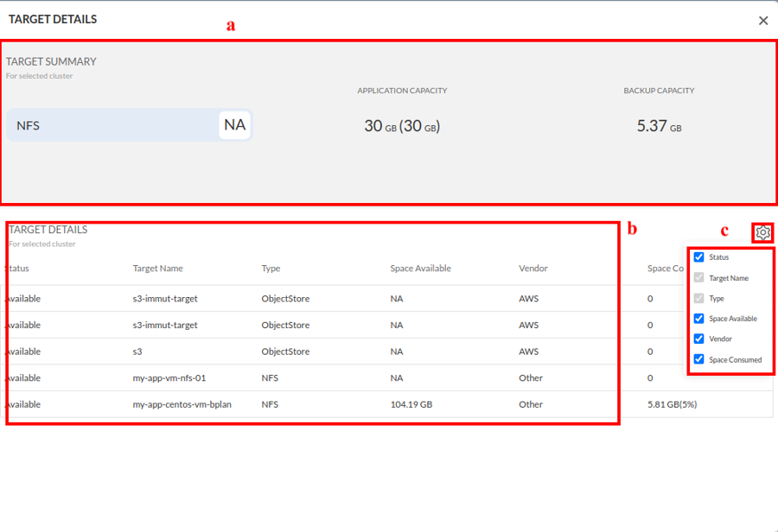
Task: Click the column settings gear icon
Action: coord(762,232)
